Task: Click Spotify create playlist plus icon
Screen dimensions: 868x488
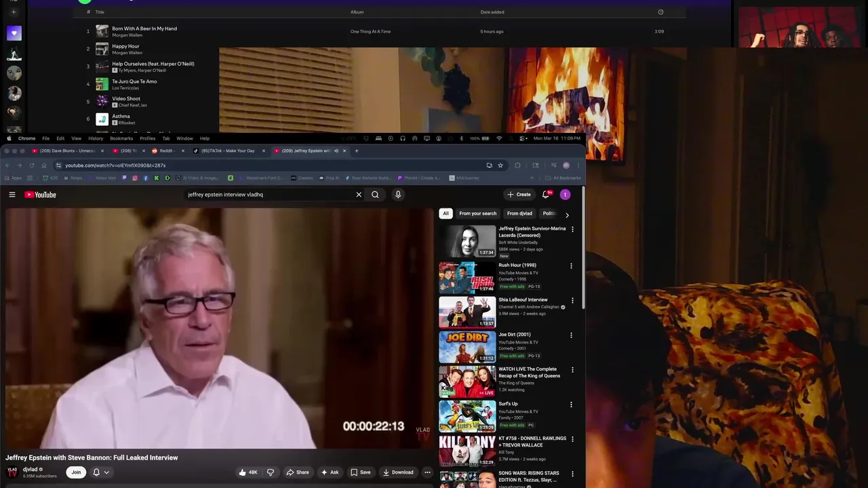Action: pos(14,12)
